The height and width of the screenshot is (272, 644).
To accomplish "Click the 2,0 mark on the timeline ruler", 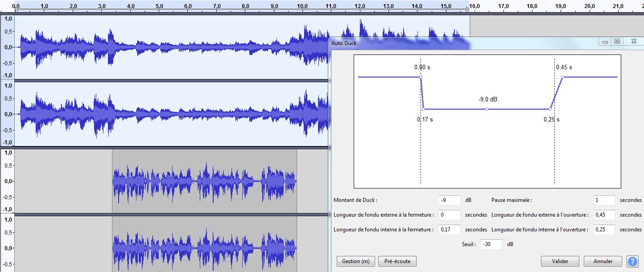I will (x=74, y=6).
